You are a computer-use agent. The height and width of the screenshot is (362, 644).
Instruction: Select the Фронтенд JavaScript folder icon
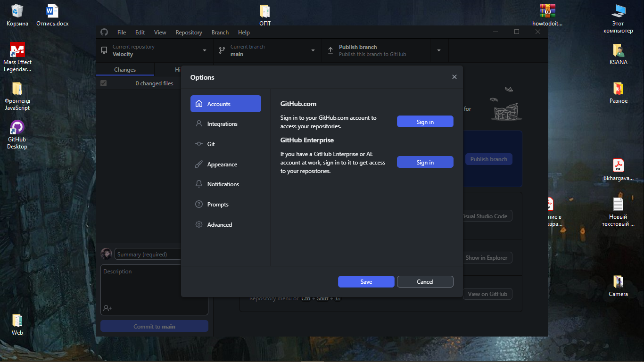point(17,96)
